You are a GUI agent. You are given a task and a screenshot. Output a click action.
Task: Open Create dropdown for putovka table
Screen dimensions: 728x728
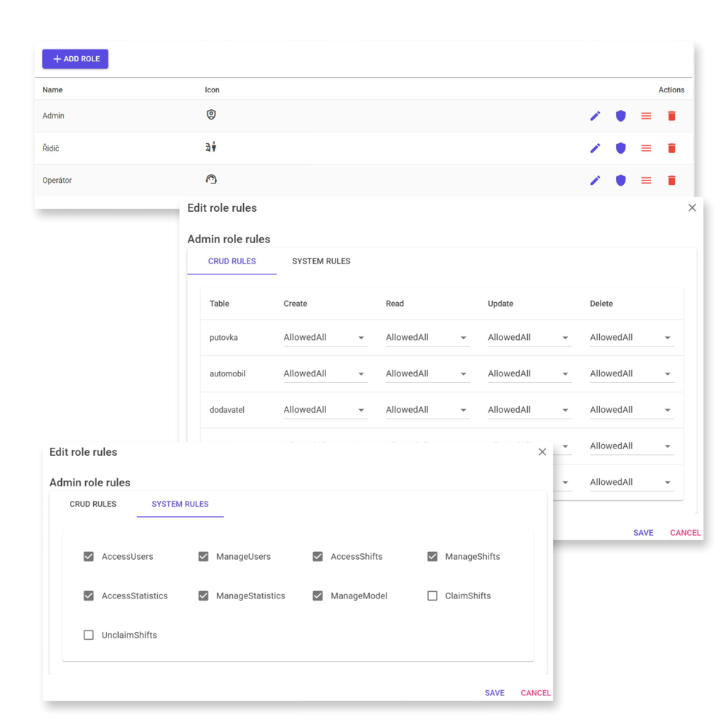click(325, 338)
